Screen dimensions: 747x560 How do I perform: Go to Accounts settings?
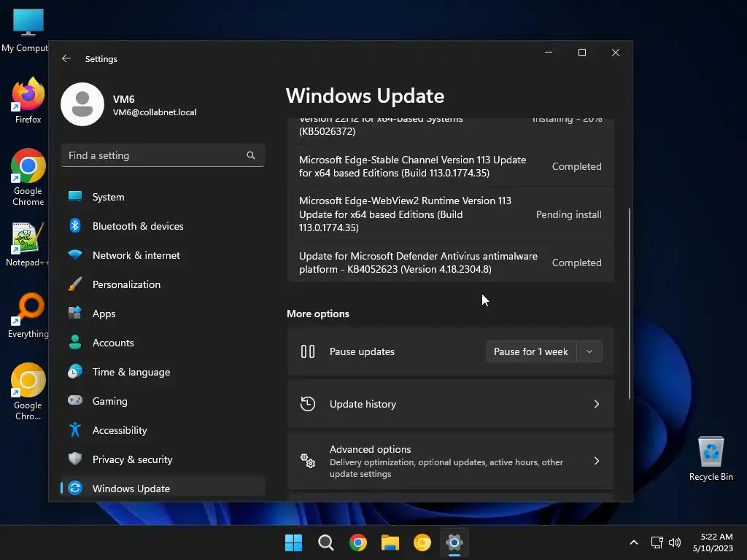pos(163,343)
